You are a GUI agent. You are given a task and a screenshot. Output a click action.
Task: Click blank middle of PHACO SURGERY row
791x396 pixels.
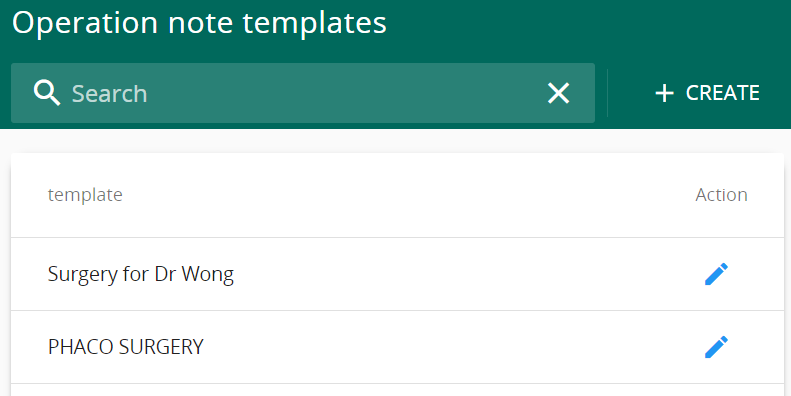454,347
